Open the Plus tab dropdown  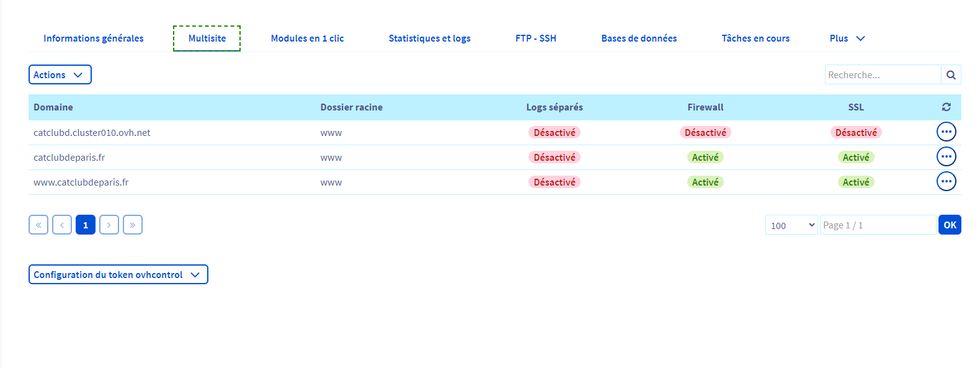pyautogui.click(x=847, y=38)
